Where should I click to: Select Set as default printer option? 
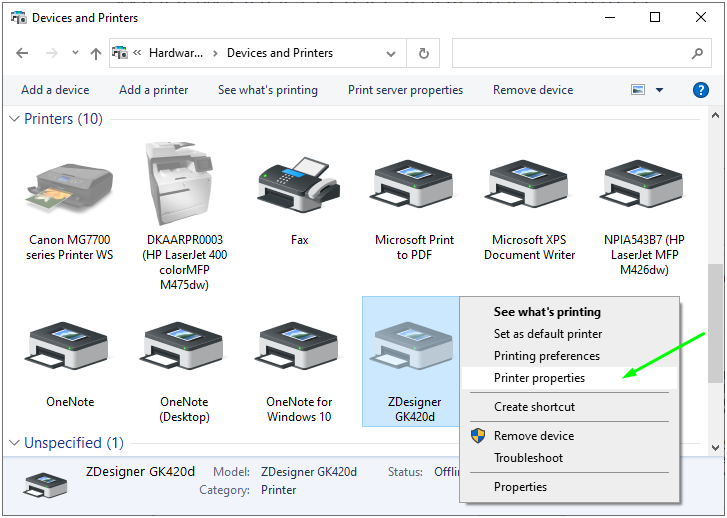(x=549, y=334)
